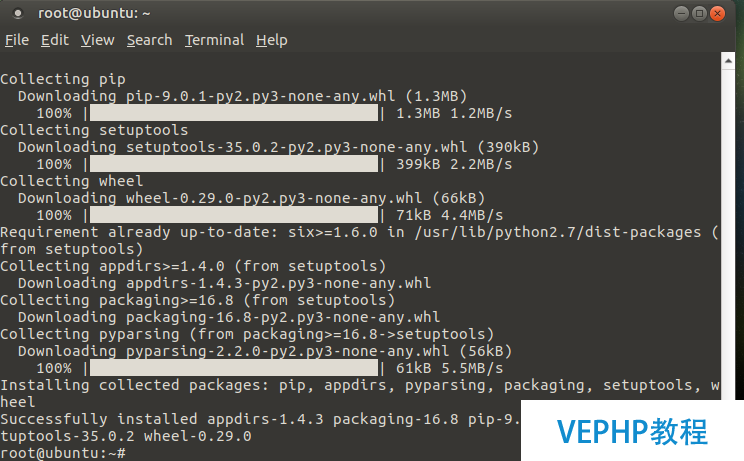Viewport: 744px width, 461px height.
Task: Click the setuptools download progress bar
Action: click(x=234, y=164)
